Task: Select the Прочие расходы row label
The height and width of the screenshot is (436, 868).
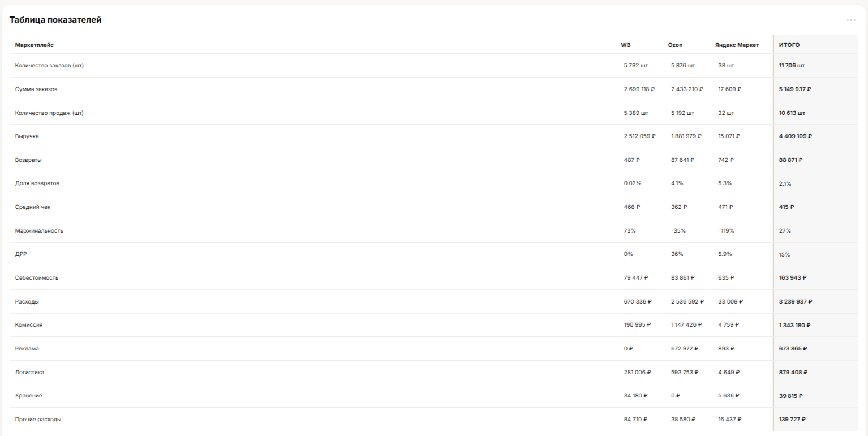Action: pos(38,420)
